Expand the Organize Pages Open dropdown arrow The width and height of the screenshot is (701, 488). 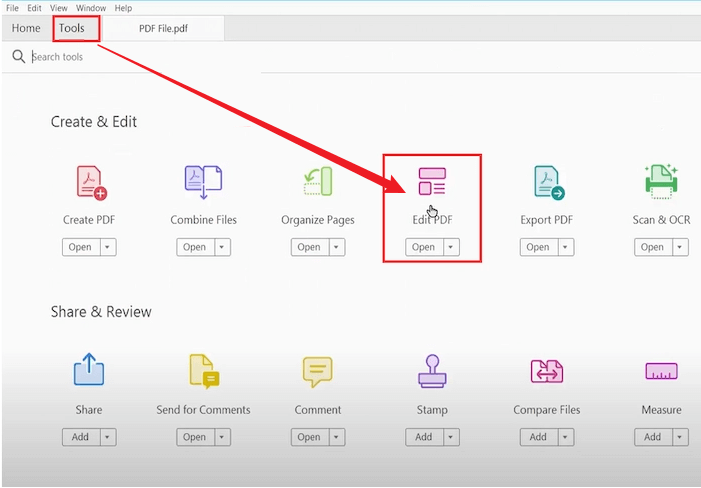click(336, 247)
